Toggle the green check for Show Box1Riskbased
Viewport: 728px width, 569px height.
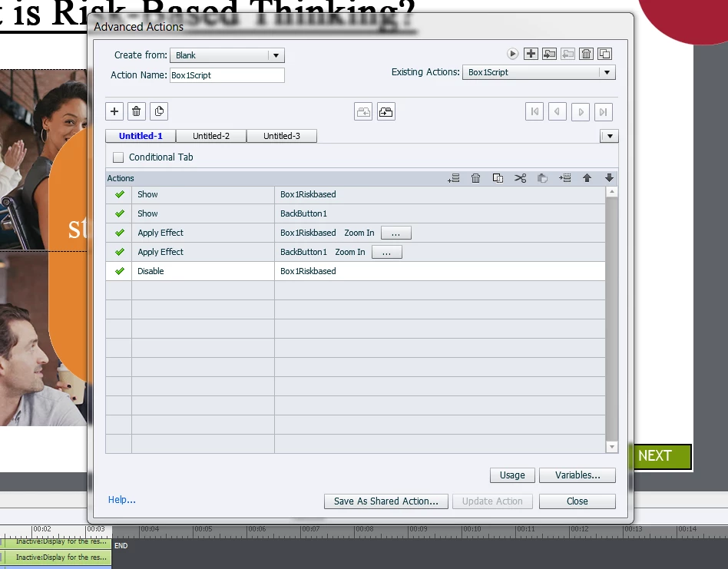[119, 194]
